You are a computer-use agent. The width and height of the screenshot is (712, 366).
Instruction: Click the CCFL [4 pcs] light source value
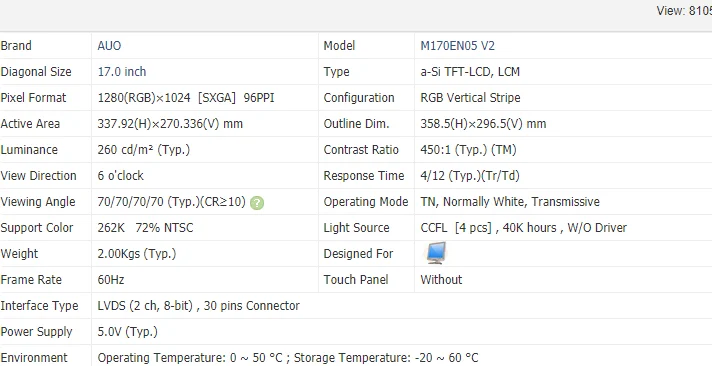pos(524,228)
